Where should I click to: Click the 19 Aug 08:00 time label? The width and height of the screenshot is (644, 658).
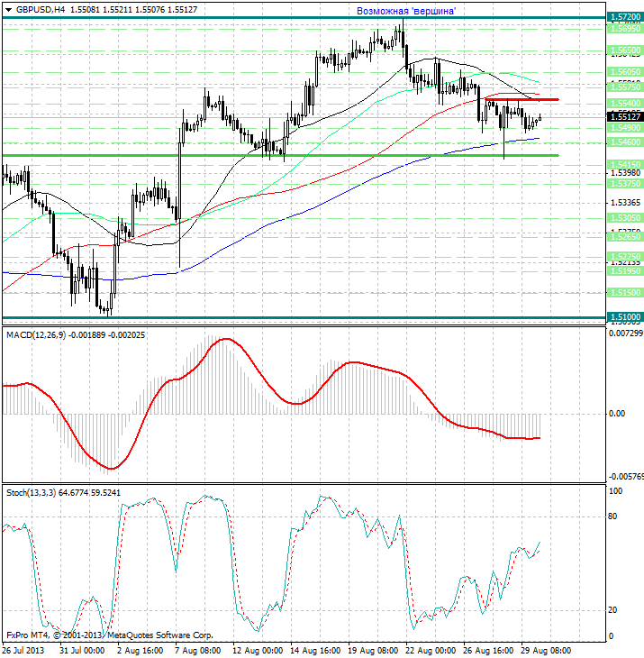[373, 651]
